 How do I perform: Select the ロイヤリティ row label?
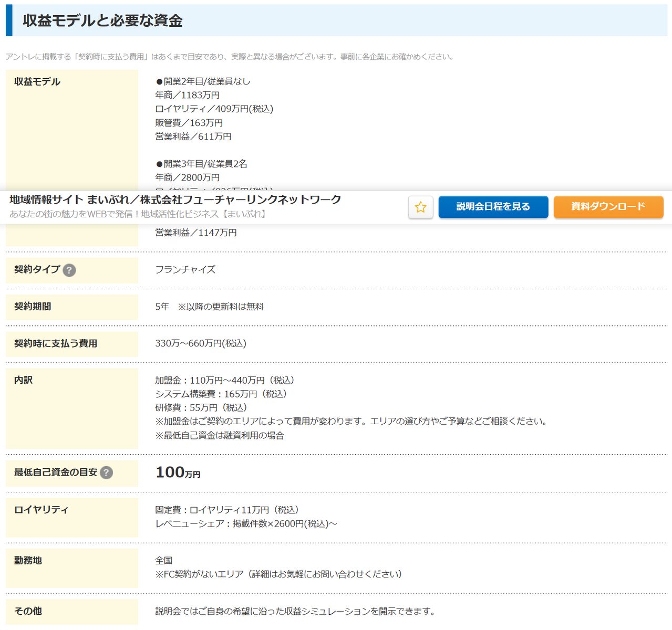(x=42, y=510)
